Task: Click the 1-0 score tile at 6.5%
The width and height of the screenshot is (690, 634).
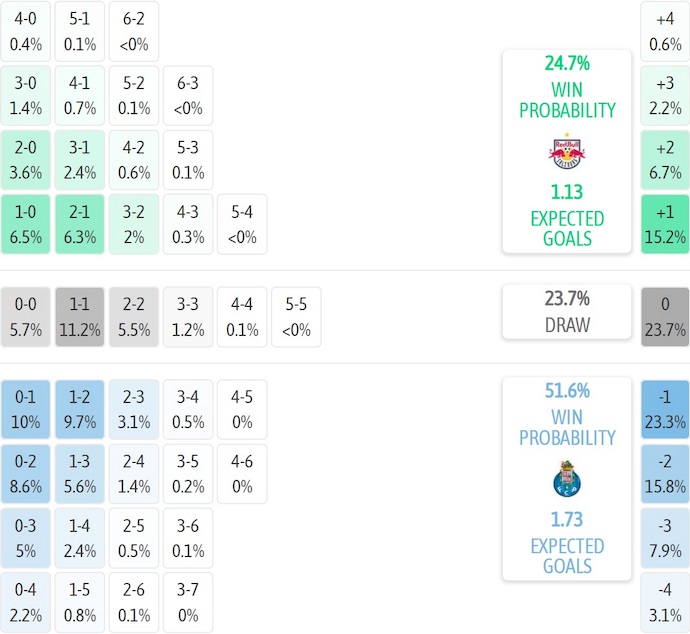Action: click(25, 225)
